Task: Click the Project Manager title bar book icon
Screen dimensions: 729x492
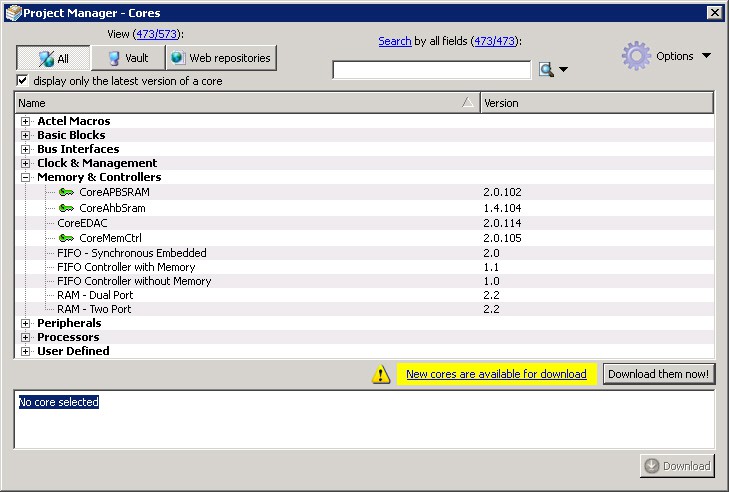Action: pos(13,13)
